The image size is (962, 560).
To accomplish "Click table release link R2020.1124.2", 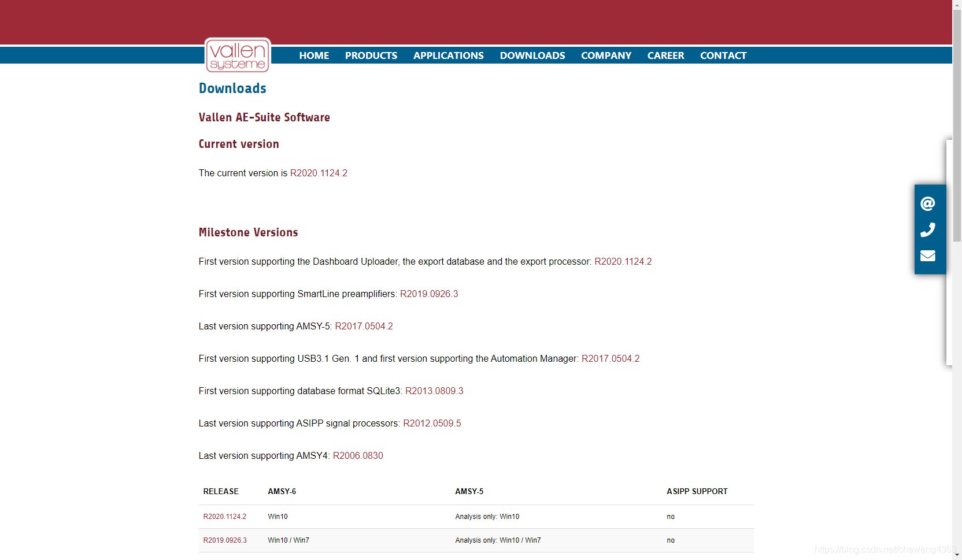I will click(225, 517).
